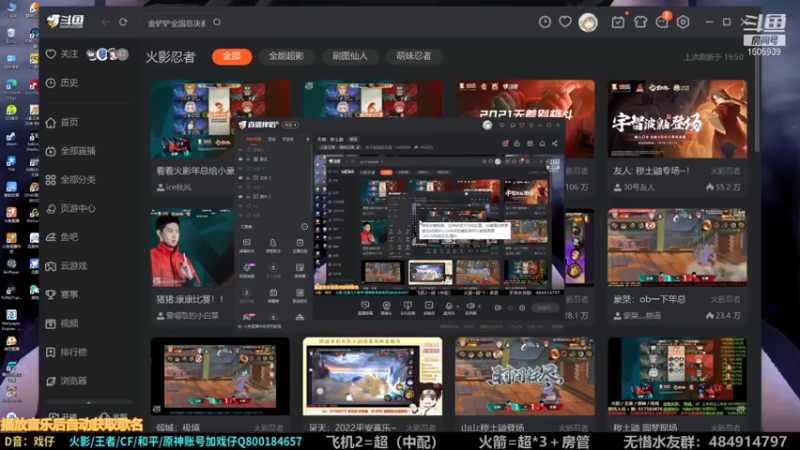Open 赛事 trophy item in the sidebar
The width and height of the screenshot is (800, 450).
point(62,294)
